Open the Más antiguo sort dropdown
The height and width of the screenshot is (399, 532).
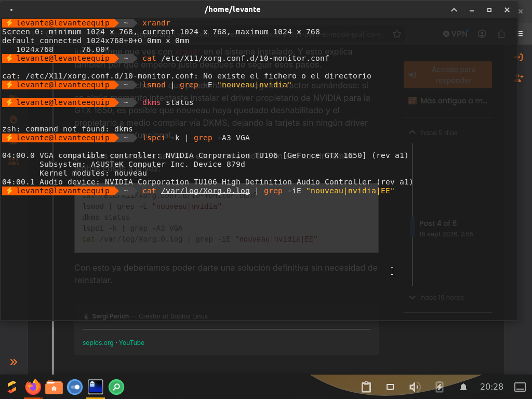(x=447, y=101)
